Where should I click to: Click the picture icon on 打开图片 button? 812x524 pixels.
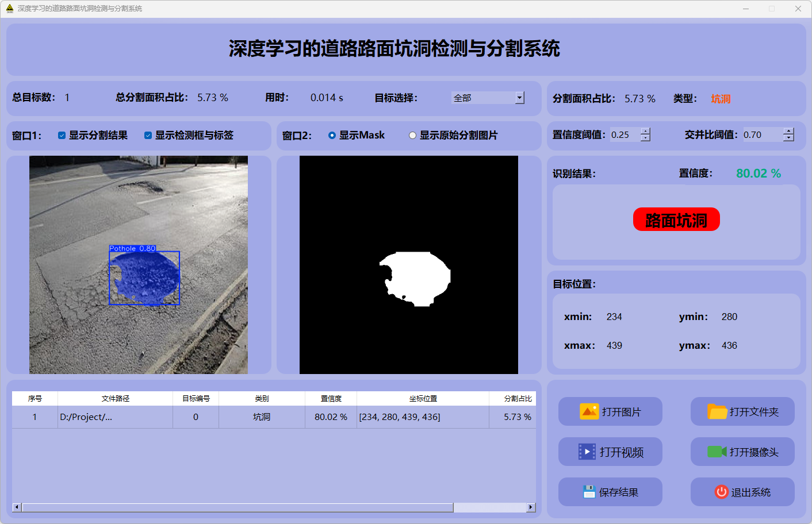[589, 411]
